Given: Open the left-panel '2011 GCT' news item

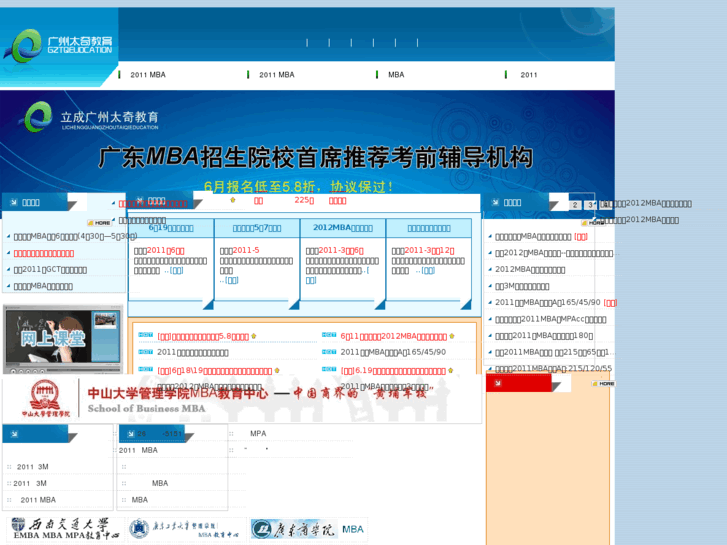Looking at the screenshot, I should pyautogui.click(x=50, y=270).
